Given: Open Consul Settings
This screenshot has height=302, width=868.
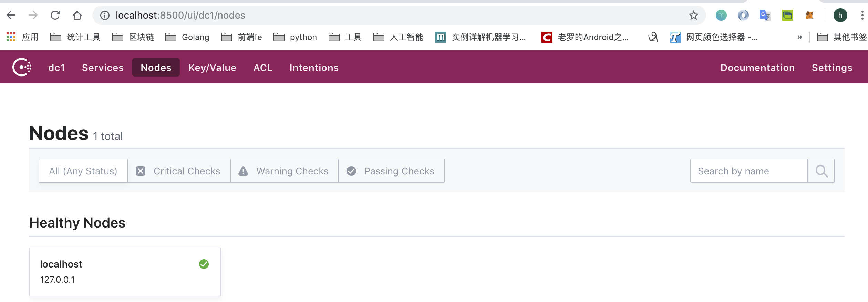Looking at the screenshot, I should (x=832, y=67).
